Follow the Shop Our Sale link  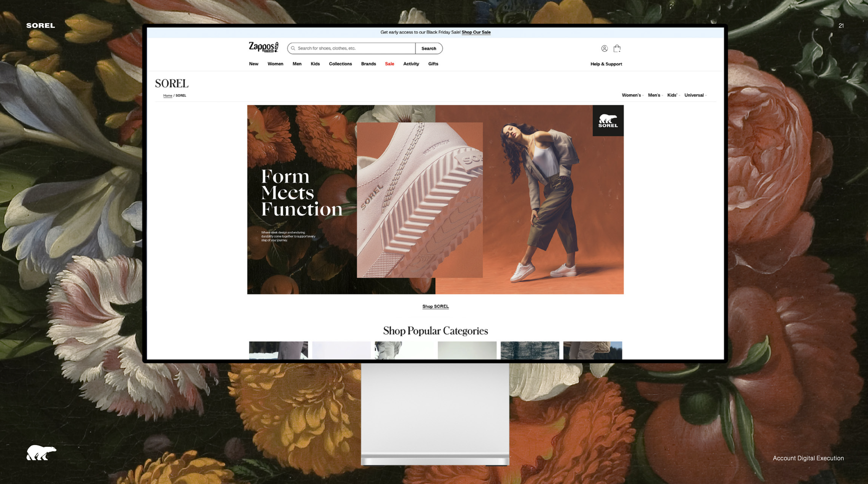(x=476, y=32)
